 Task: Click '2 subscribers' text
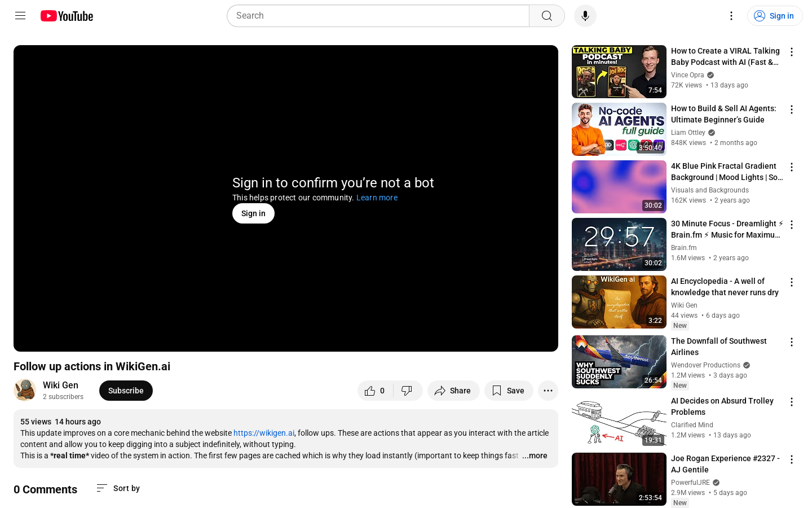tap(63, 397)
